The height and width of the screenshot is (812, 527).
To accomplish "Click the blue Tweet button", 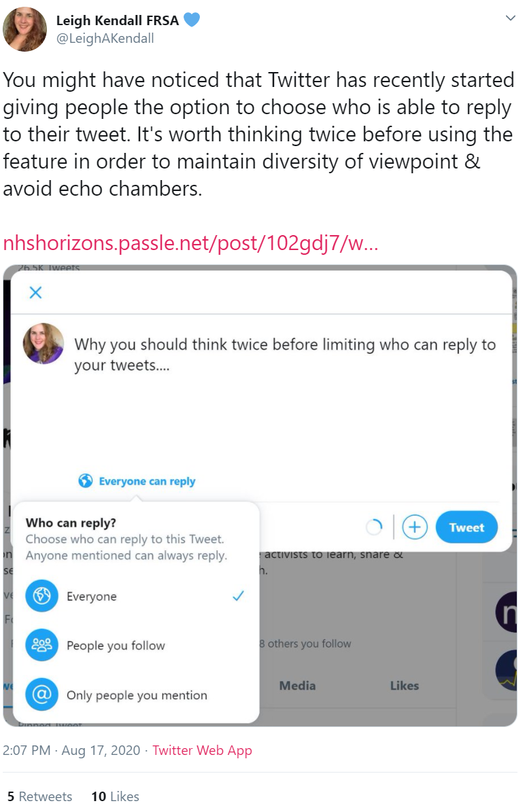I will [x=466, y=527].
